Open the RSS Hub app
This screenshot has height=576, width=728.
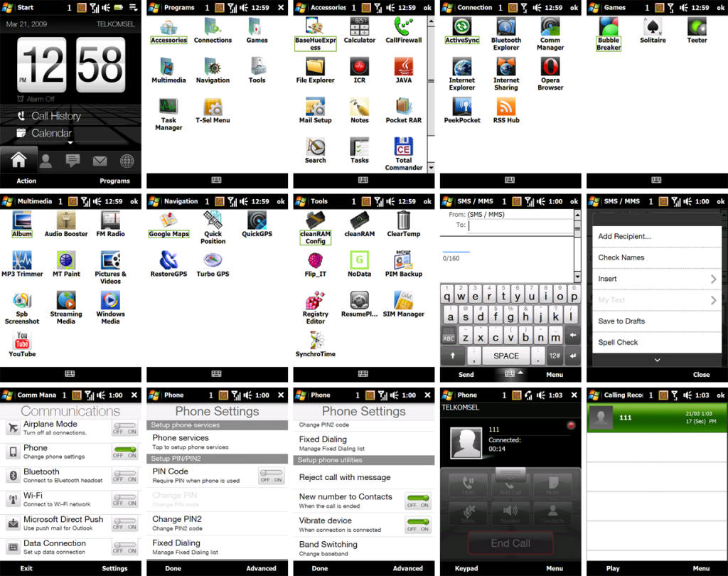506,110
